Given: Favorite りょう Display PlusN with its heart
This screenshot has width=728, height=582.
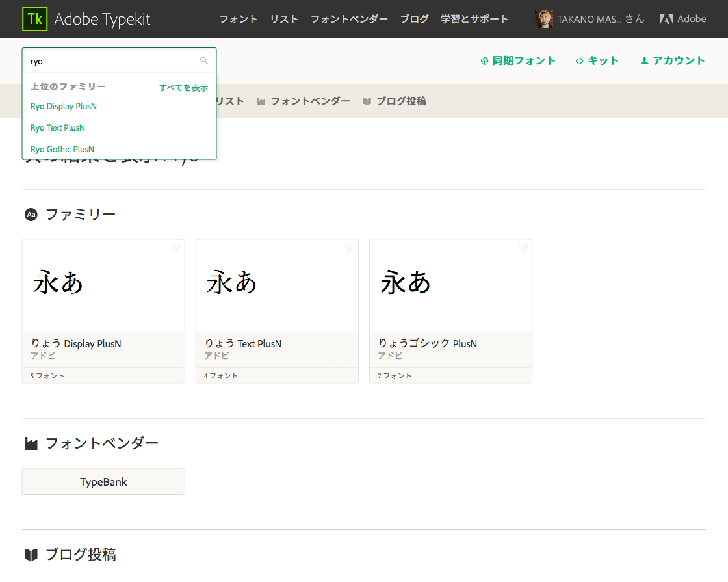Looking at the screenshot, I should click(x=176, y=248).
